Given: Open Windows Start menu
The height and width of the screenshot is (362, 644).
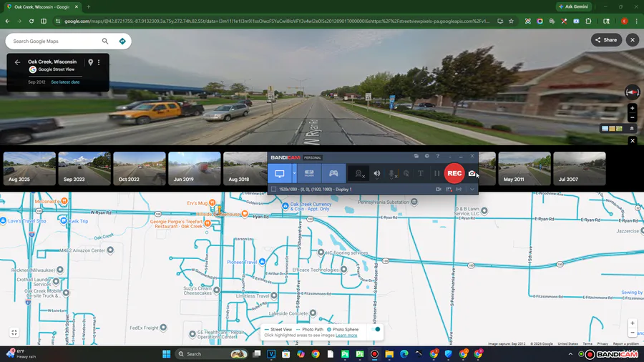Looking at the screenshot, I should point(166,354).
